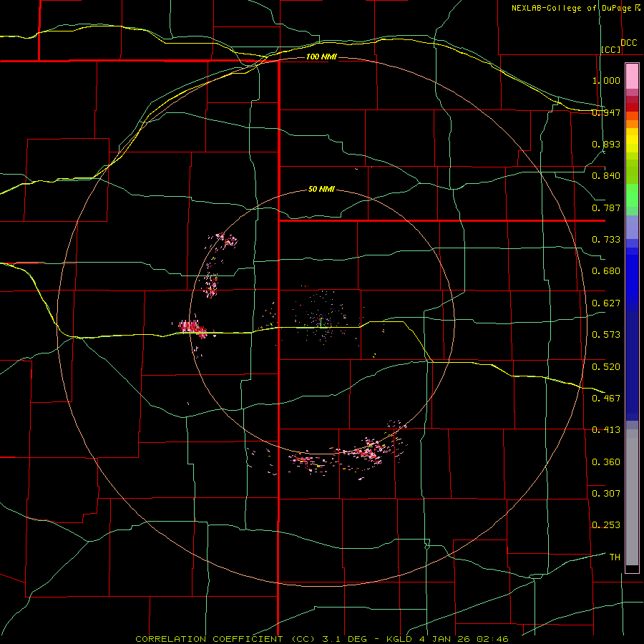Screen dimensions: 644x644
Task: Click the 50 NMI range ring label
Action: [x=321, y=189]
